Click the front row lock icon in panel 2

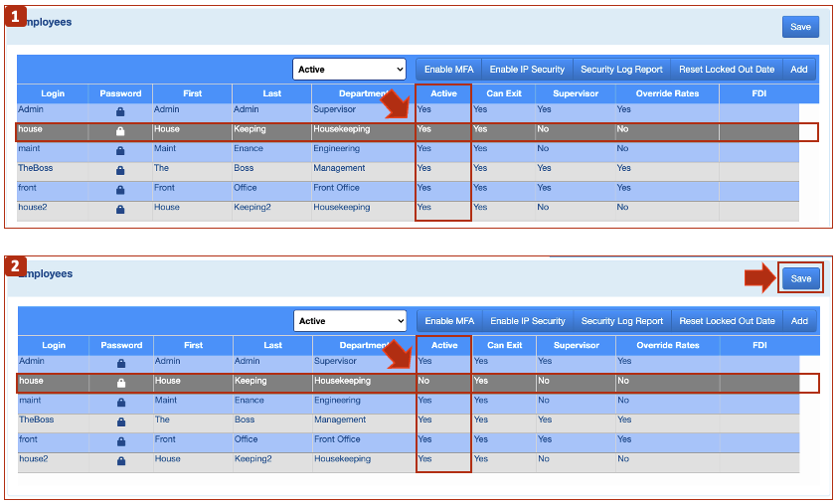tap(121, 441)
